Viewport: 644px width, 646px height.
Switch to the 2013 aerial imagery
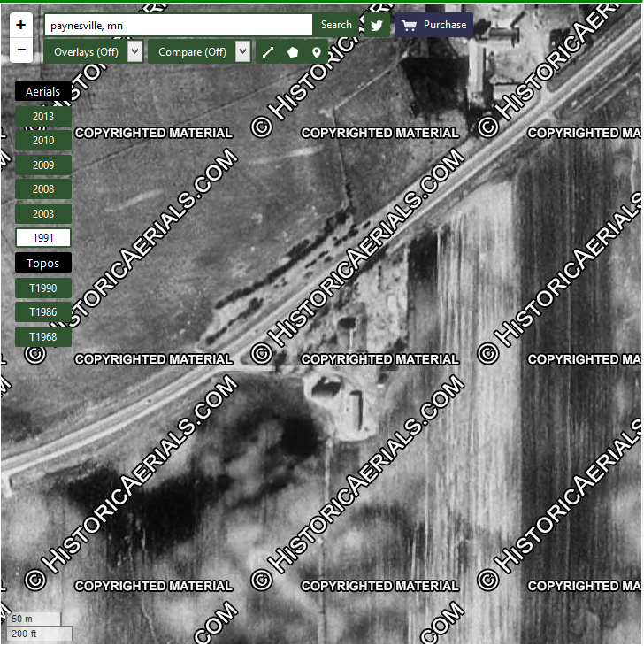pos(43,117)
